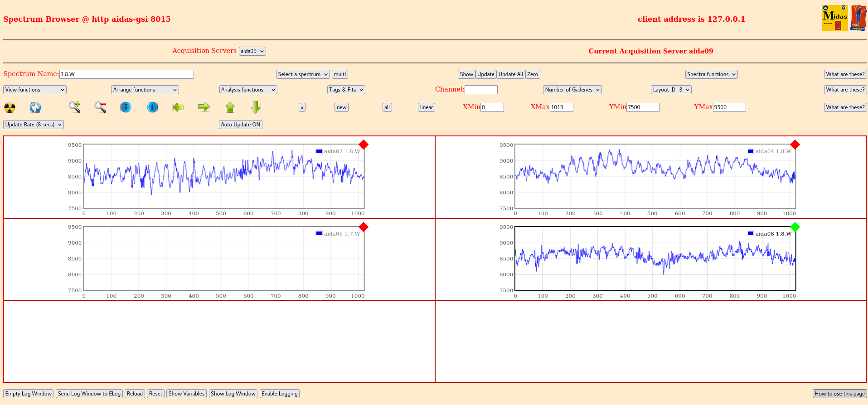Expand the Number of Galleries dropdown
868x405 pixels.
pyautogui.click(x=572, y=90)
